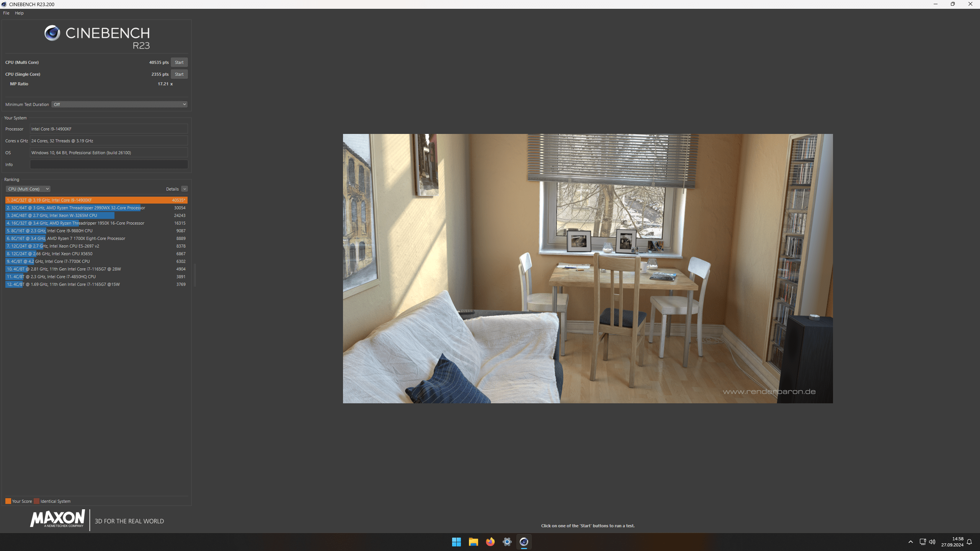The height and width of the screenshot is (551, 980).
Task: Click network display tray icon
Action: coord(923,542)
